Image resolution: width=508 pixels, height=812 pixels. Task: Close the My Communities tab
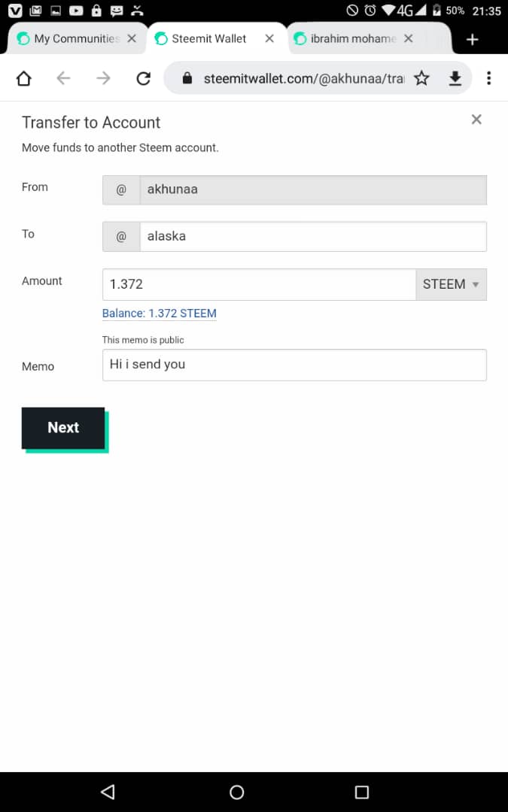(132, 39)
